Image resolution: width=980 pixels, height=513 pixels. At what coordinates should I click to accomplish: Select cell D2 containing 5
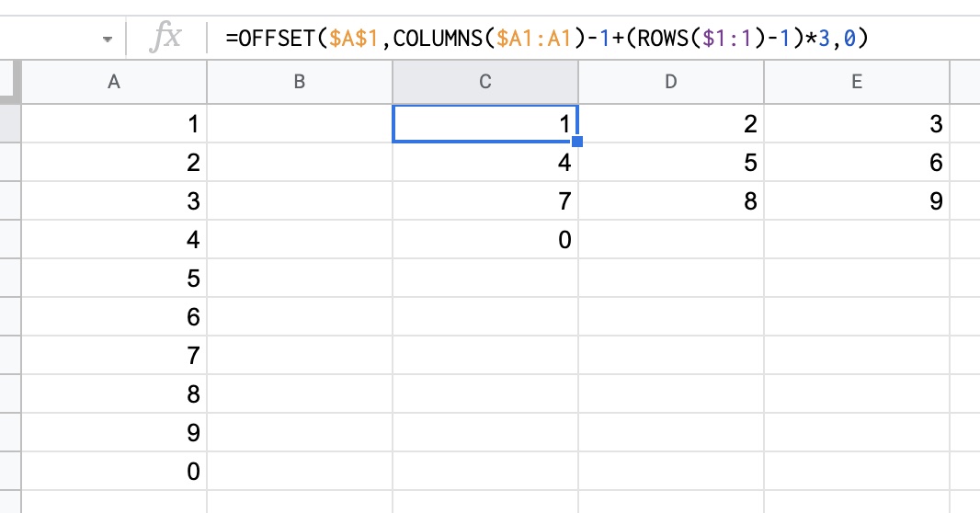[670, 163]
